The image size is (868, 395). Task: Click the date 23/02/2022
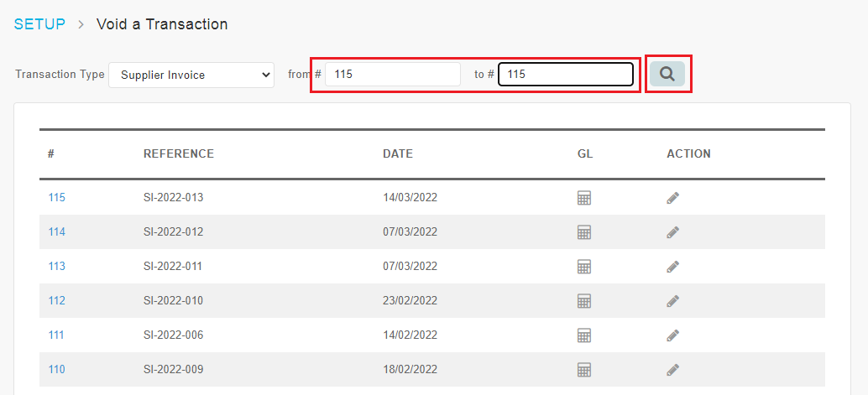click(410, 300)
